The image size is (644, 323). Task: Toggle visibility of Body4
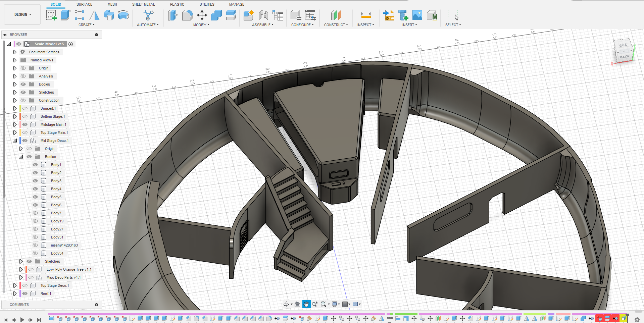coord(35,189)
